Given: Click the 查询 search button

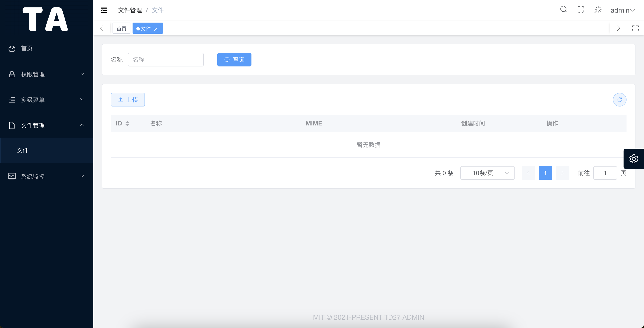Looking at the screenshot, I should 234,60.
